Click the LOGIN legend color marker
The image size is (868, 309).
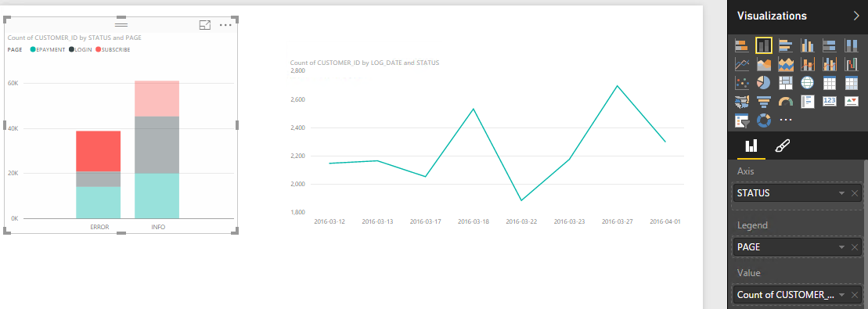71,50
